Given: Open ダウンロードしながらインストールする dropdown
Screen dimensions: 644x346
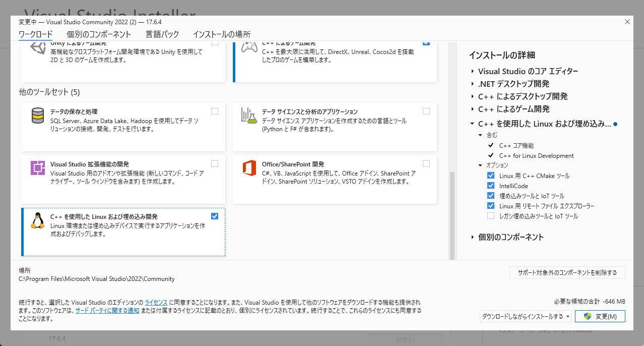Looking at the screenshot, I should click(526, 316).
